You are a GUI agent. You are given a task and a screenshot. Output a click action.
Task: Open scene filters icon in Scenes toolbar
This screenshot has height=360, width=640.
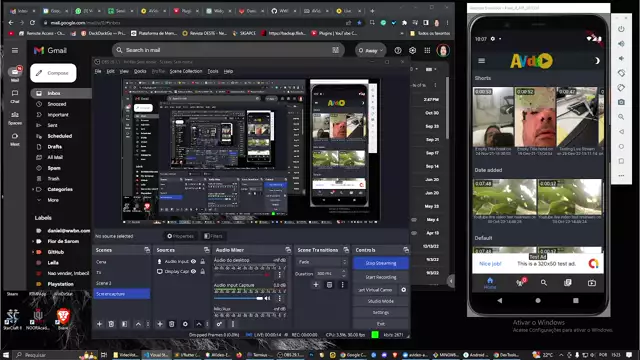pos(124,324)
